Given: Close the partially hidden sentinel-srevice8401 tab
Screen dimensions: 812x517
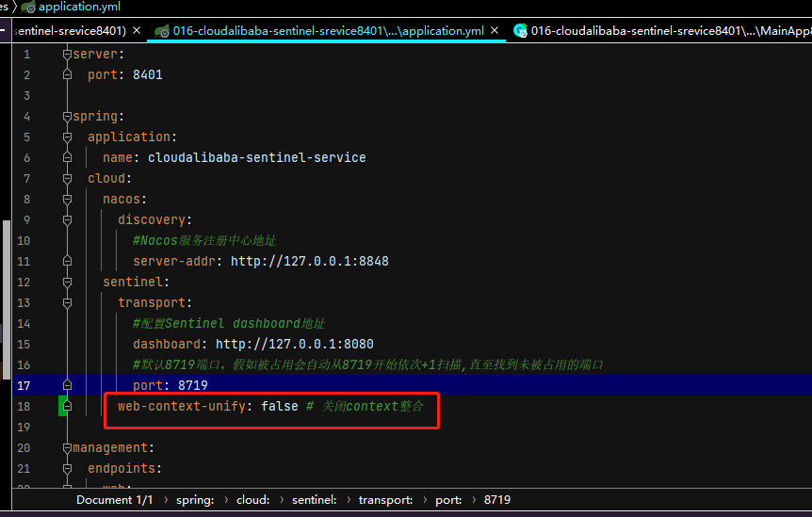Looking at the screenshot, I should point(137,30).
